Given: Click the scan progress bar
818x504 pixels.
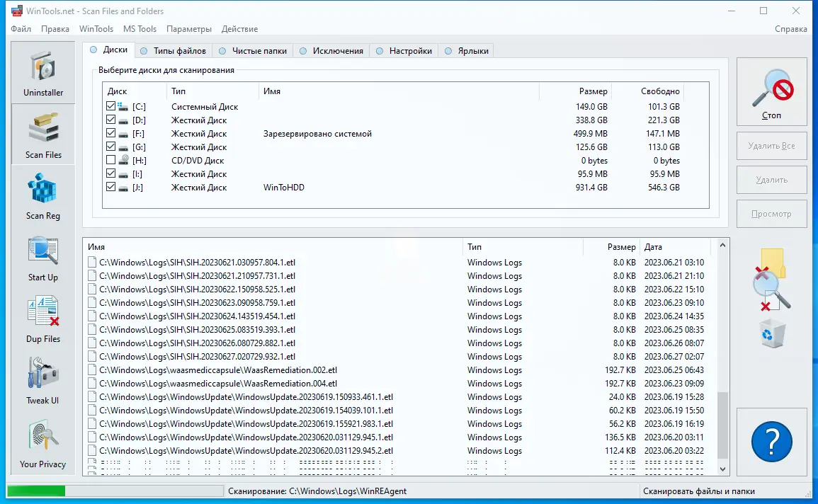Looking at the screenshot, I should (115, 491).
